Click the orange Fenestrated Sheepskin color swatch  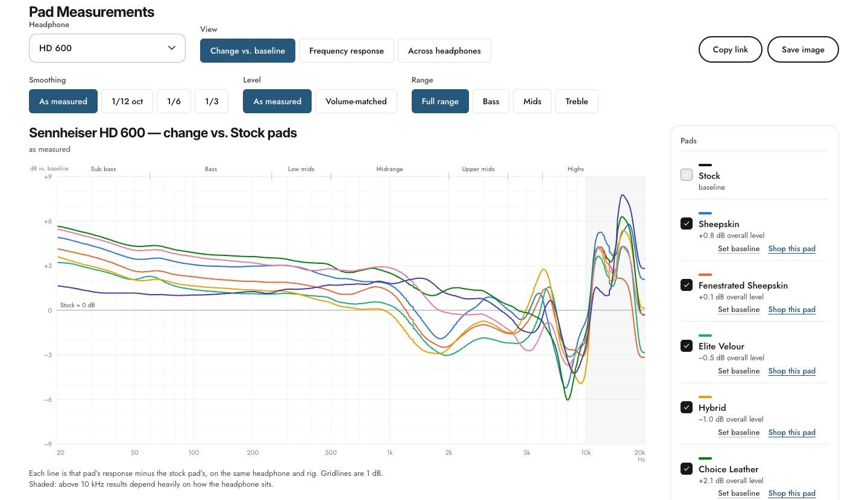(x=705, y=275)
